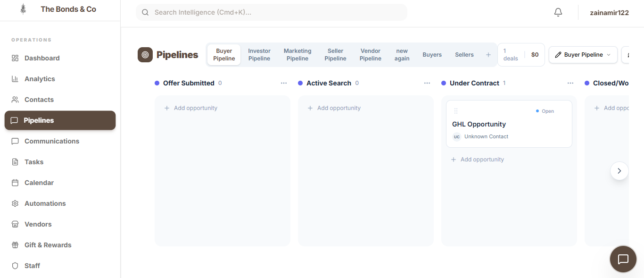Click the Search Intelligence field
The image size is (644, 278).
[271, 12]
